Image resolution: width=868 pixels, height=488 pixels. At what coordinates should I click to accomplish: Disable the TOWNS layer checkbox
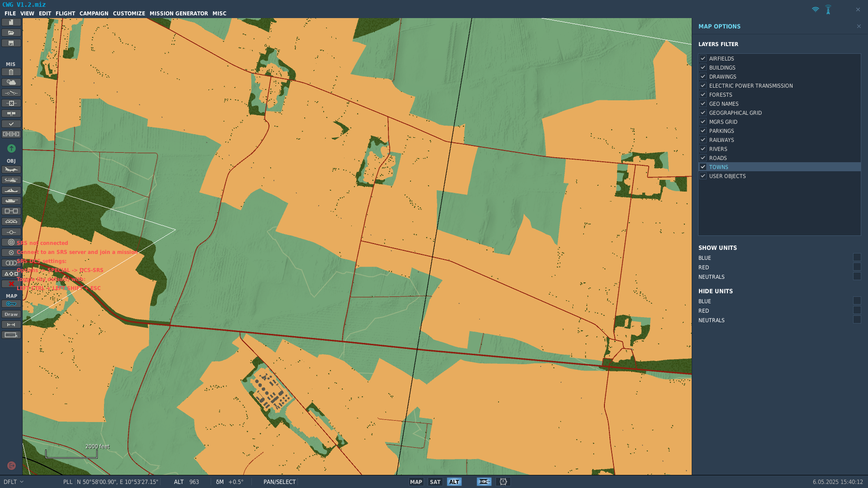coord(703,167)
